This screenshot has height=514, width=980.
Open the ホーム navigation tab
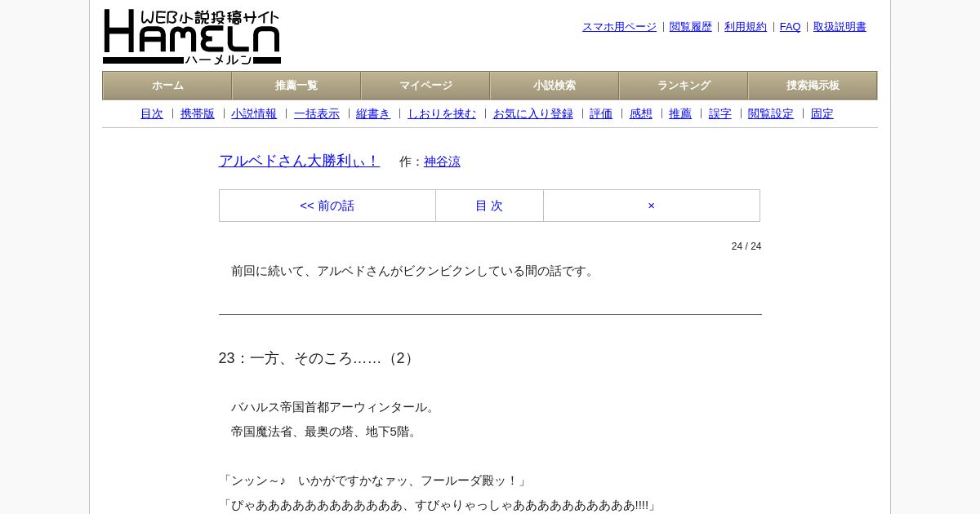point(167,86)
